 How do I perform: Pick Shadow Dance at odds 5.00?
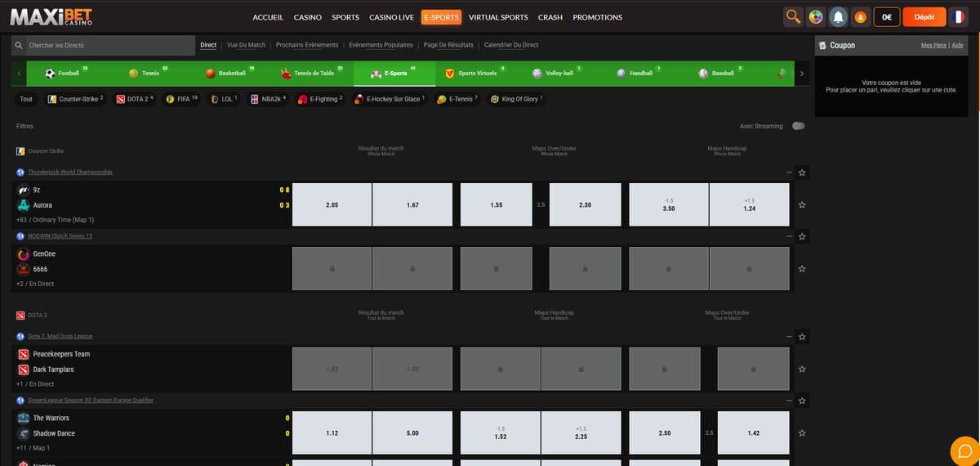[412, 432]
